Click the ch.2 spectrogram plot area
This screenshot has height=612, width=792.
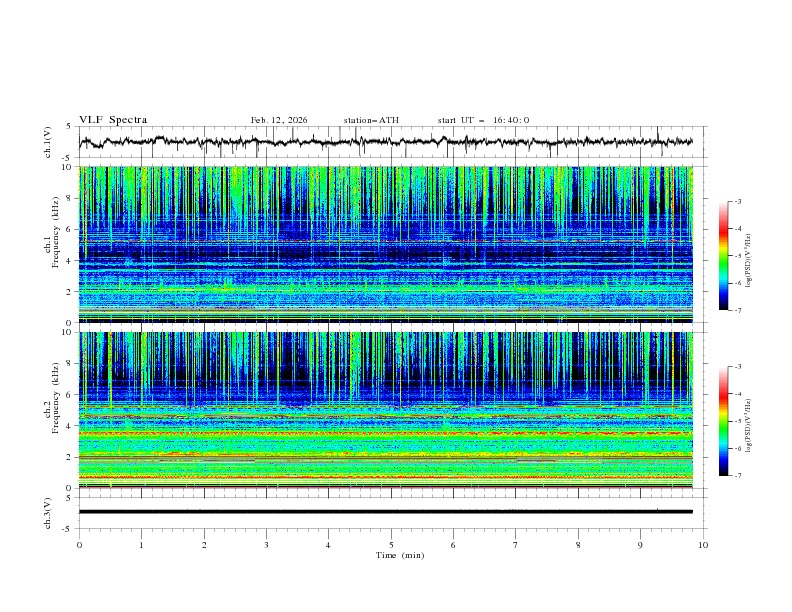tap(390, 408)
